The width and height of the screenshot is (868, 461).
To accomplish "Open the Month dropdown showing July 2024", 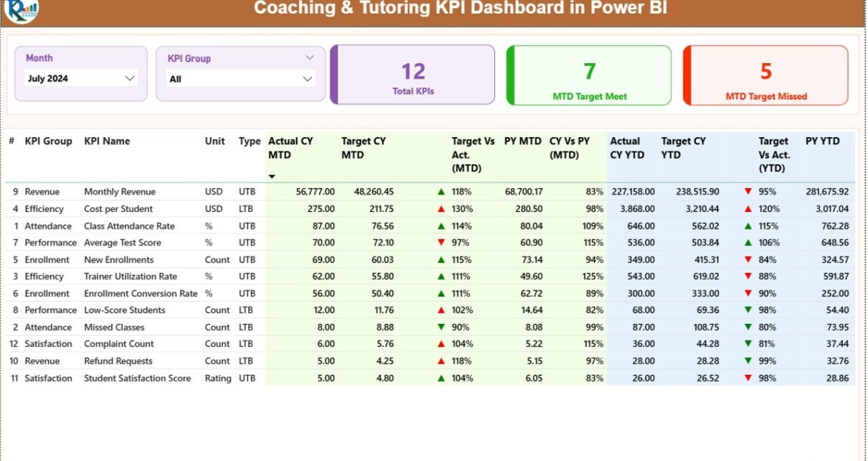I will click(130, 78).
